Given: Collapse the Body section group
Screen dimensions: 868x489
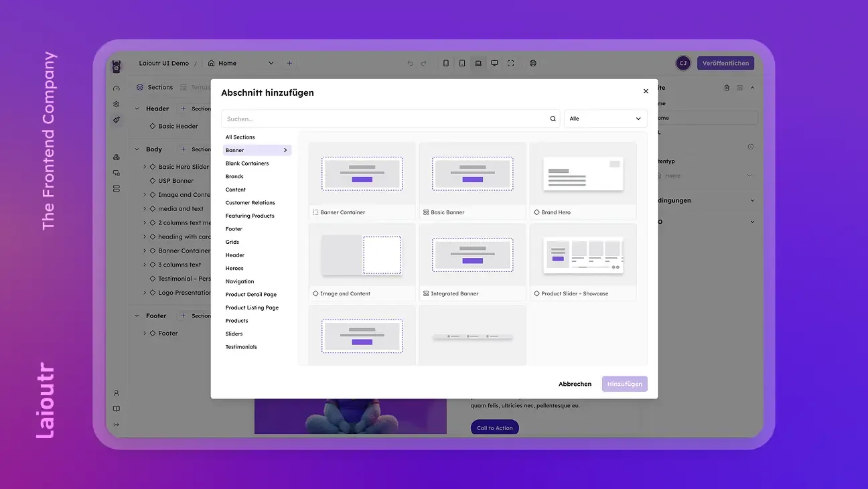Looking at the screenshot, I should (137, 149).
